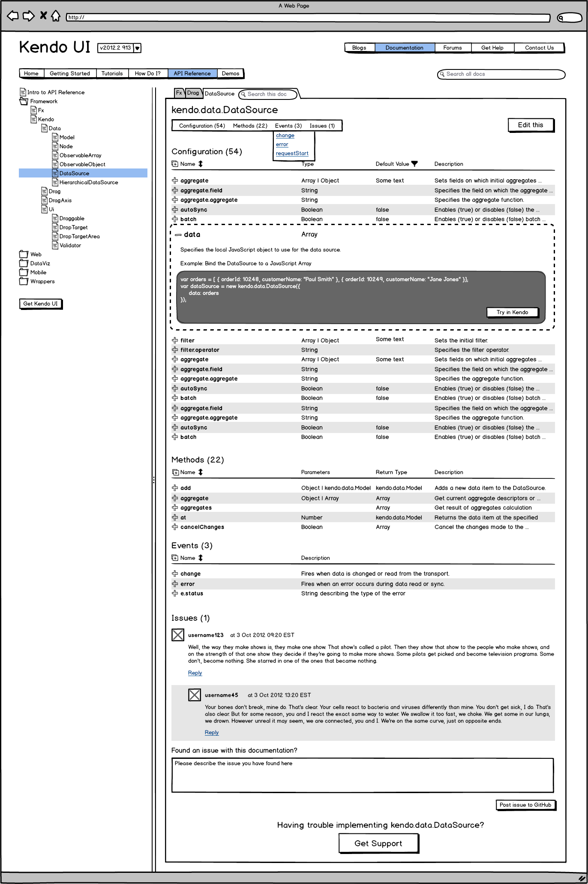The height and width of the screenshot is (884, 588).
Task: Expand all rows icon in Events header
Action: point(175,558)
